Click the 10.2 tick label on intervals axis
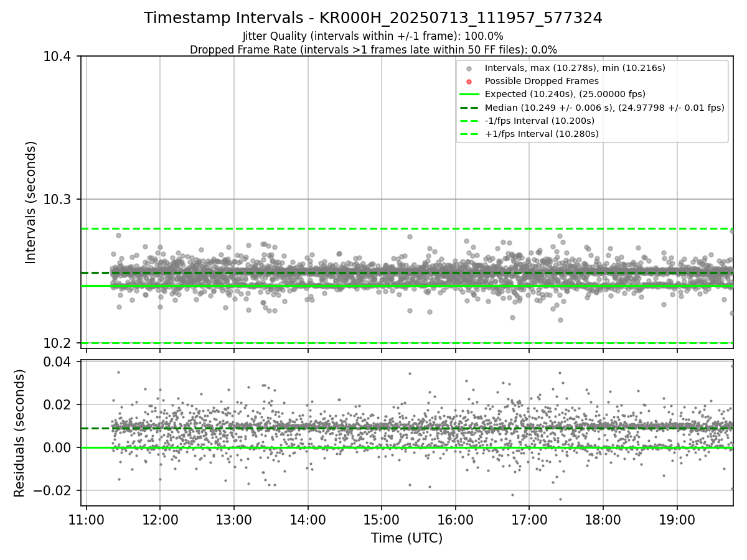 click(x=58, y=343)
